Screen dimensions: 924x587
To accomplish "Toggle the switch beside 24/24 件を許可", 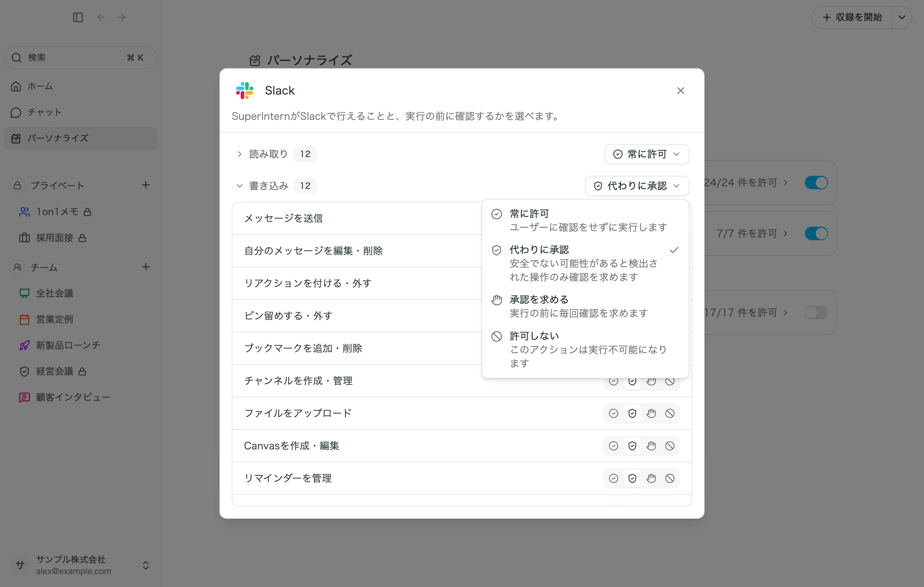I will [816, 182].
